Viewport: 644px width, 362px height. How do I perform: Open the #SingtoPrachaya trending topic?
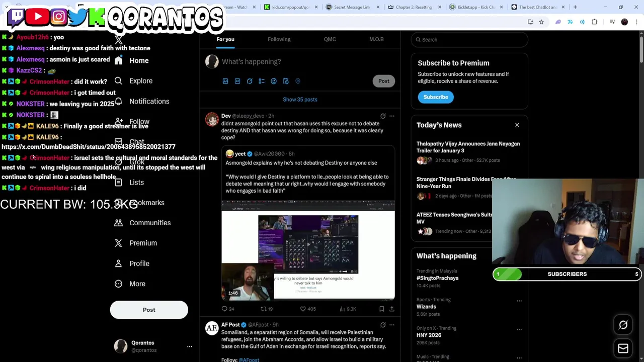tap(437, 278)
